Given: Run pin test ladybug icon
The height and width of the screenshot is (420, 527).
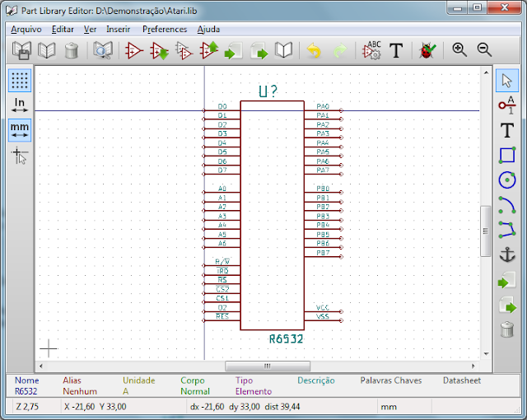Looking at the screenshot, I should click(427, 51).
